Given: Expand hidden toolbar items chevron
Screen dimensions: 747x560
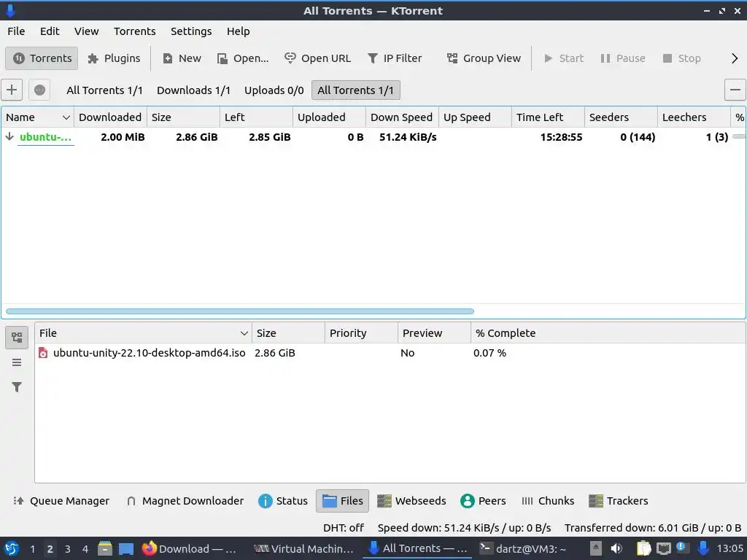Looking at the screenshot, I should (x=735, y=58).
